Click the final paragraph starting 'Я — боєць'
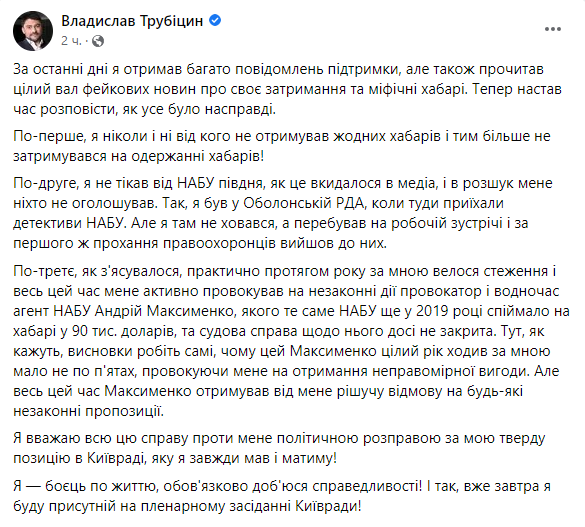Image resolution: width=585 pixels, height=527 pixels. coord(282,496)
